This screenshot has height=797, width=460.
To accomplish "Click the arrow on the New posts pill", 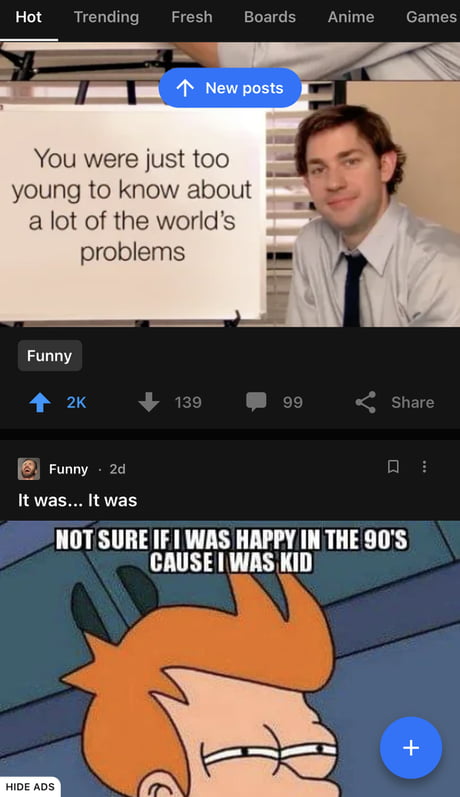I will (185, 88).
